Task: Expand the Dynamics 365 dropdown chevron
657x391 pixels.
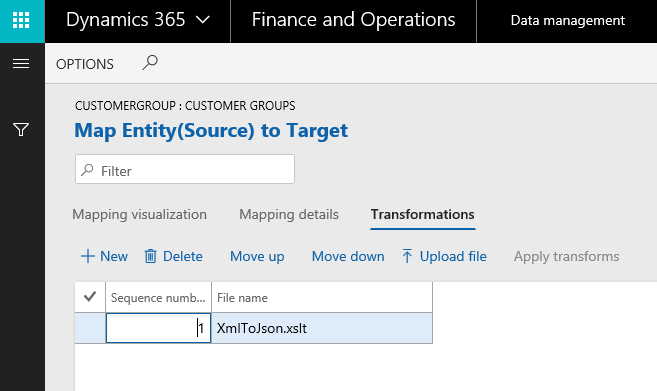Action: [203, 20]
